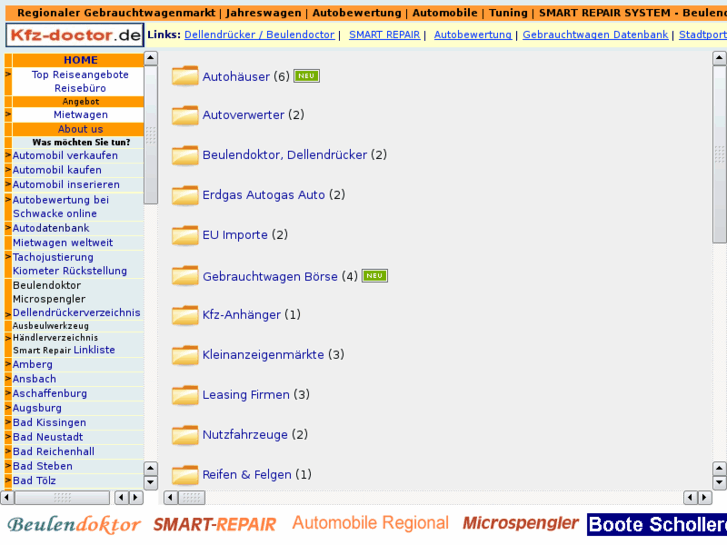The width and height of the screenshot is (727, 545).
Task: Open the SMART-REPAIR banner logo
Action: (x=215, y=525)
